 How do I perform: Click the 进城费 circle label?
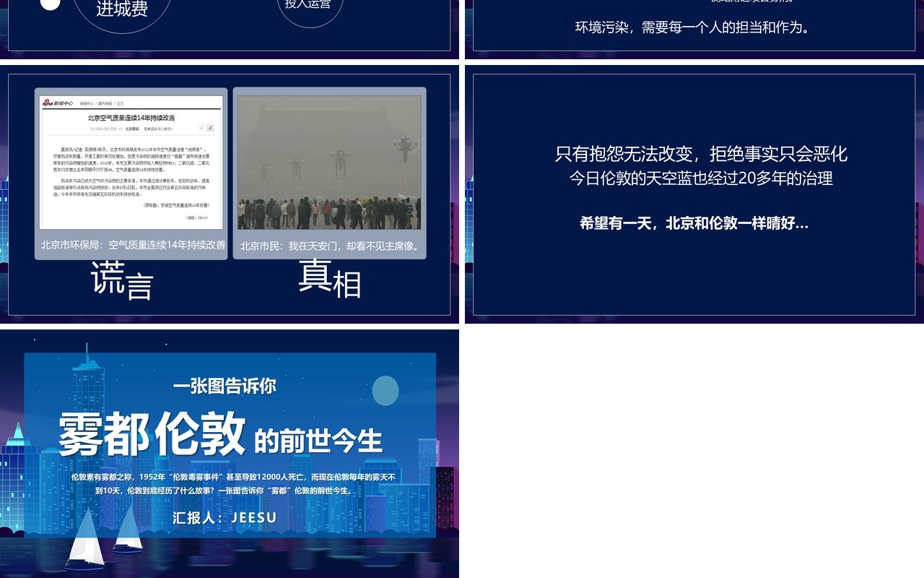coord(122,9)
